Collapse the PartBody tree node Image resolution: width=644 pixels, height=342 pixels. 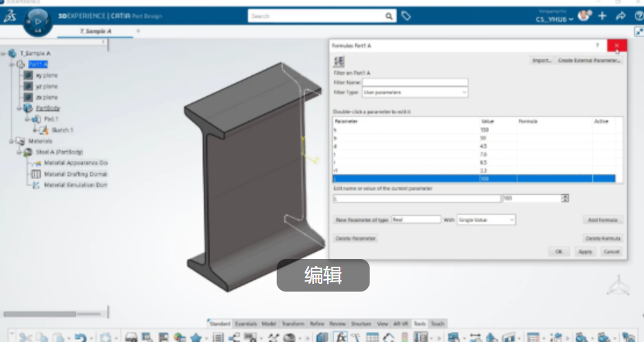(x=19, y=109)
